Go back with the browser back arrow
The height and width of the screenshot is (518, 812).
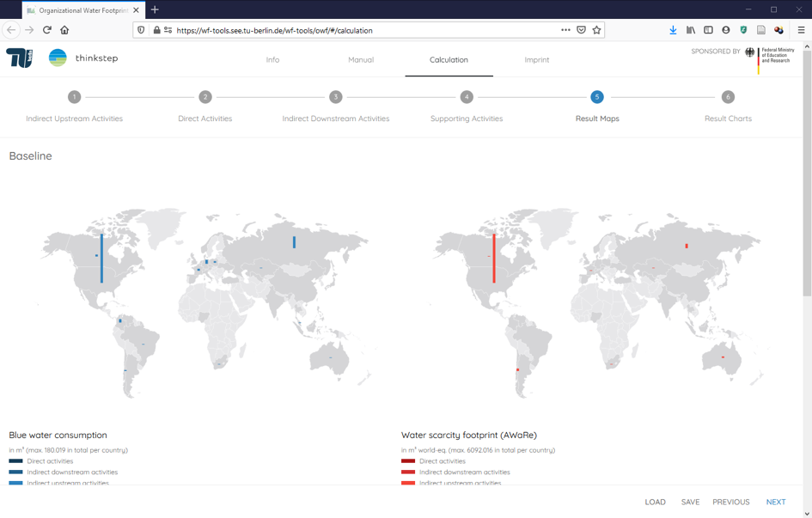pyautogui.click(x=11, y=30)
